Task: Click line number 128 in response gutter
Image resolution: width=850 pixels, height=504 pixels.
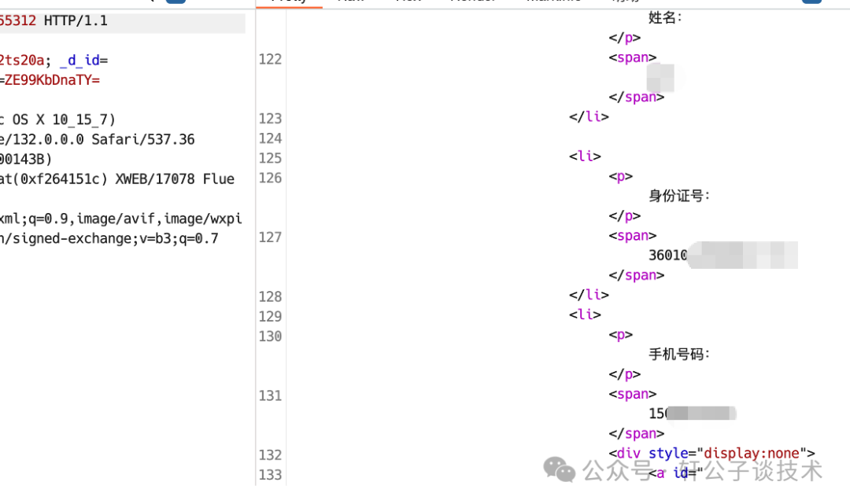Action: 270,297
